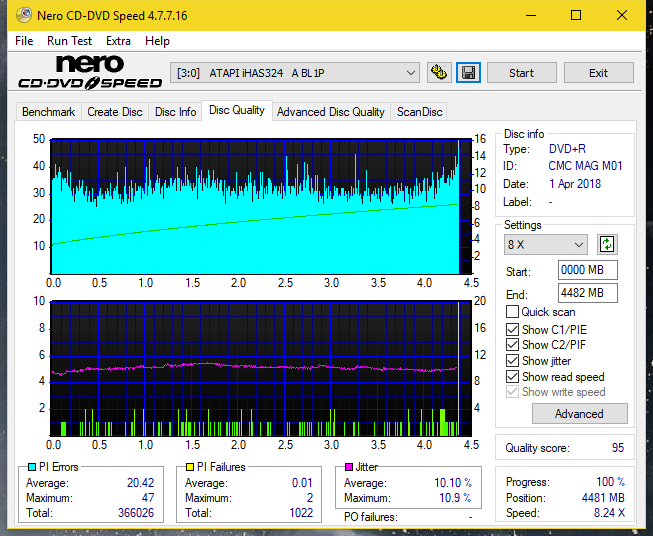
Task: Toggle Show C1/PIE checkbox
Action: pyautogui.click(x=512, y=329)
